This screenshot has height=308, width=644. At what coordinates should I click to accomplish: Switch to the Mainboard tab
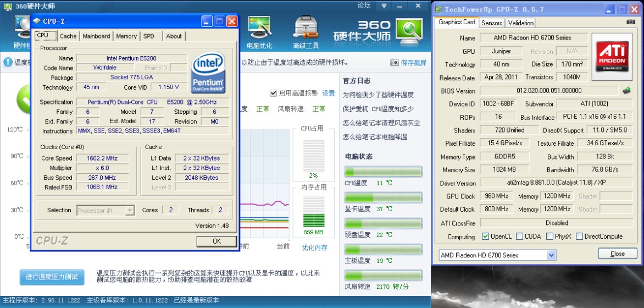tap(96, 36)
